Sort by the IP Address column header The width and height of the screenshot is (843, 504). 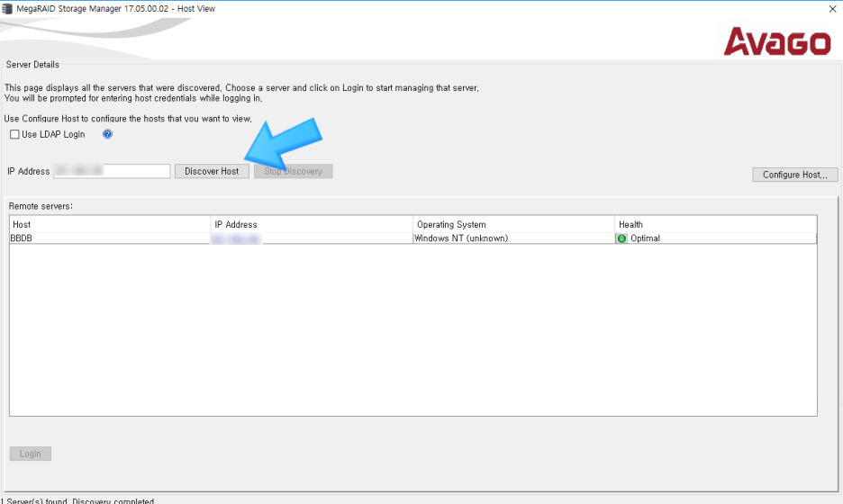click(312, 225)
